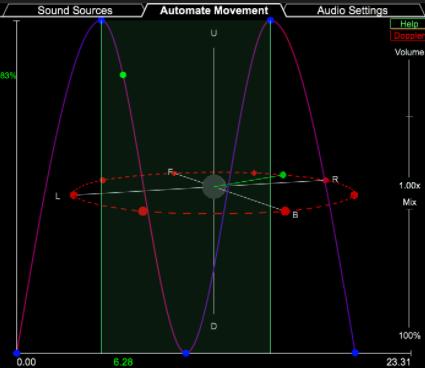
Task: Click the 0.00 start time label
Action: pos(26,362)
